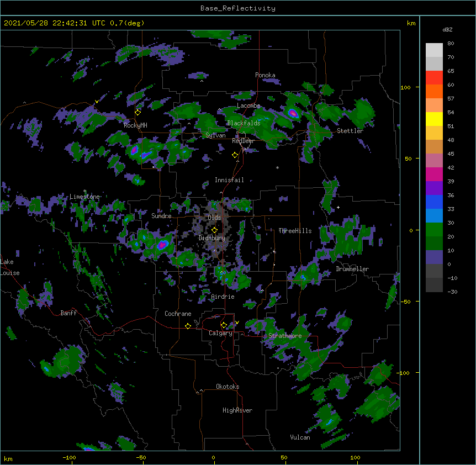476x465 pixels.
Task: Click the Strathmore town label
Action: pyautogui.click(x=285, y=336)
